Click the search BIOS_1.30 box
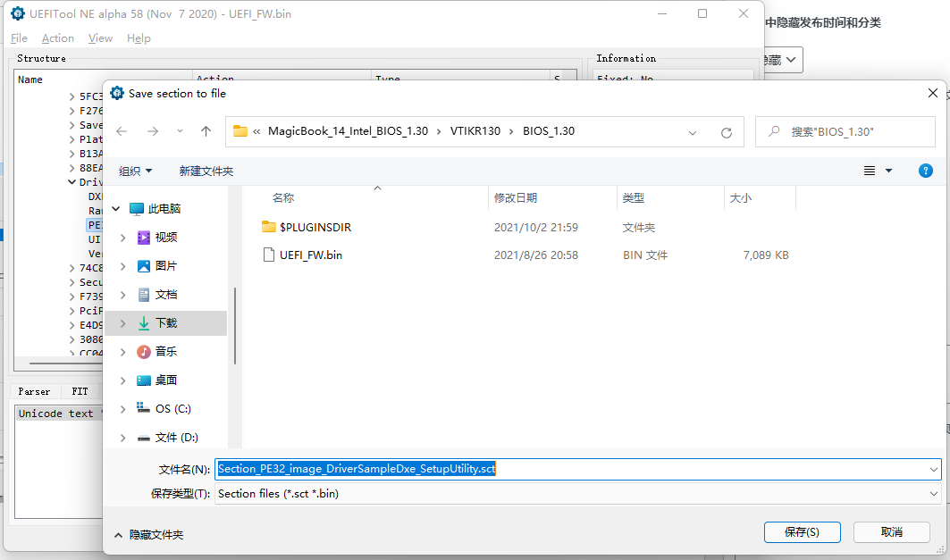Viewport: 950px width, 560px height. click(845, 132)
